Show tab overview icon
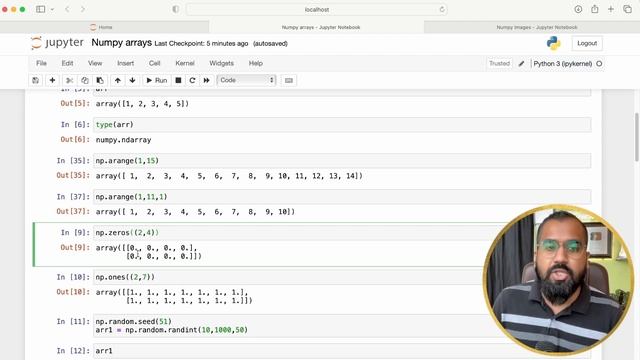Viewport: 640px width, 360px height. point(627,9)
